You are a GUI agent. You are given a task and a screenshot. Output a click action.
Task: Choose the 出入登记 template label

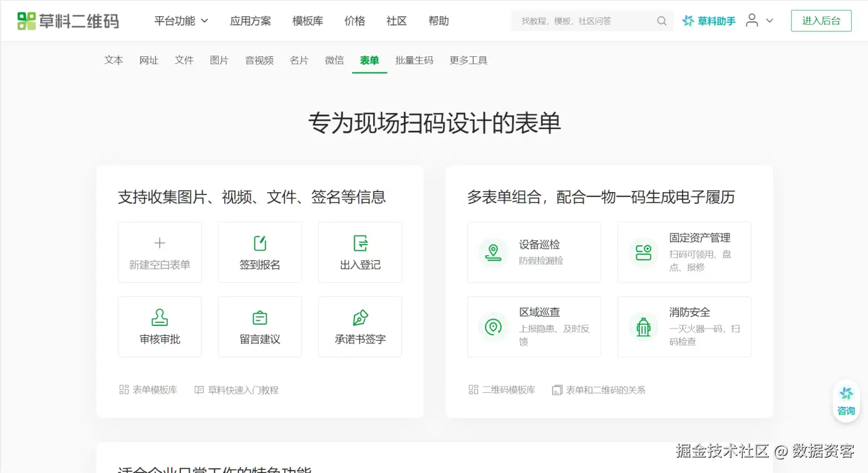[x=360, y=265]
